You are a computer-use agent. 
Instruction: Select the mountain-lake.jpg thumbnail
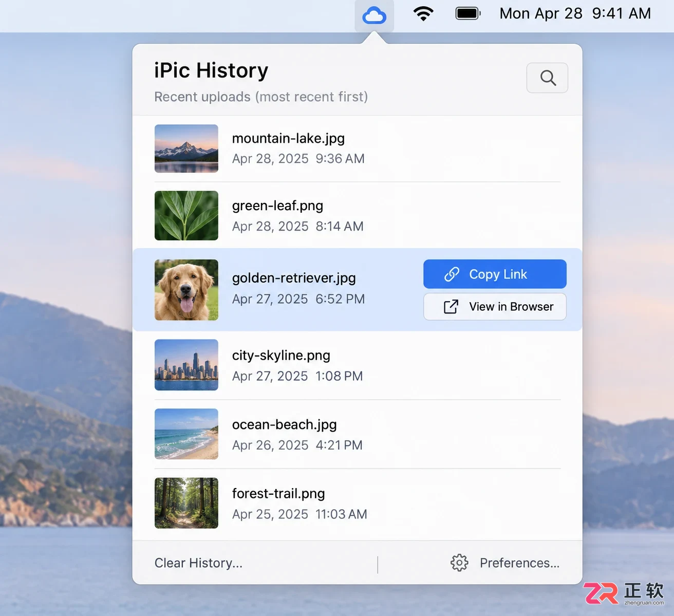186,148
